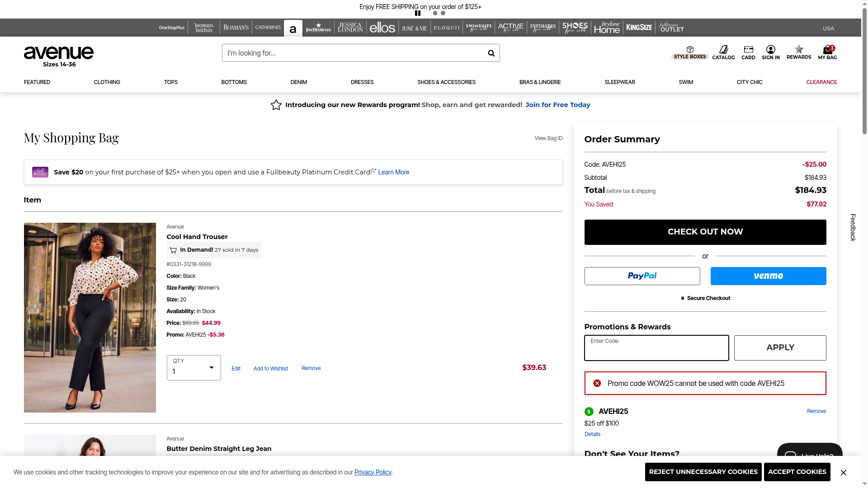Open Active For All brand logo

click(x=511, y=28)
